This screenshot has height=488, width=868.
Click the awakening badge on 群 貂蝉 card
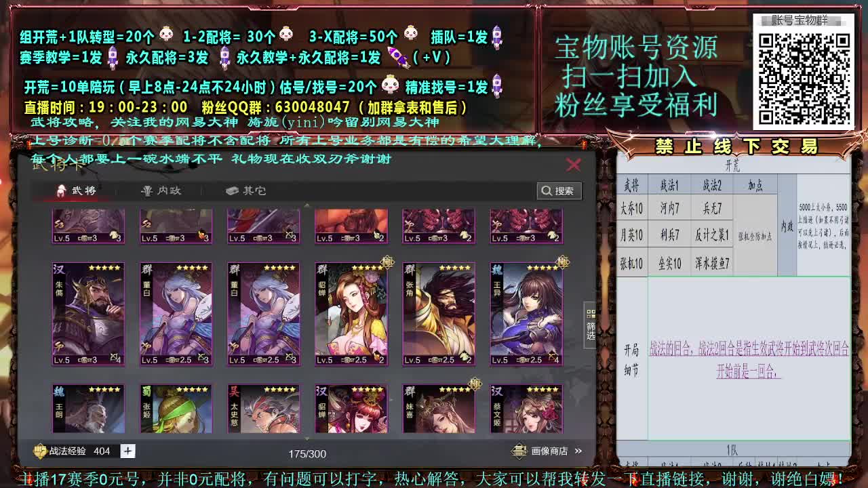(387, 262)
